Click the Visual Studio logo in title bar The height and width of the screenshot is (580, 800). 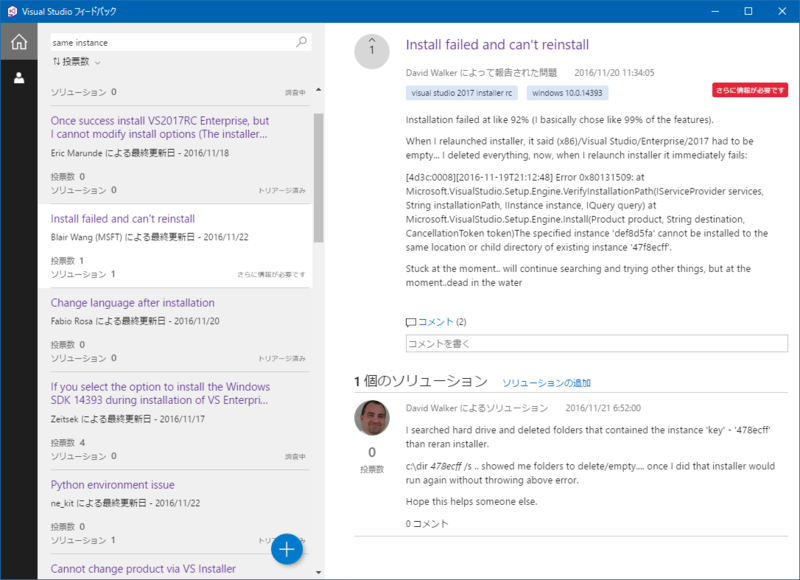coord(12,11)
